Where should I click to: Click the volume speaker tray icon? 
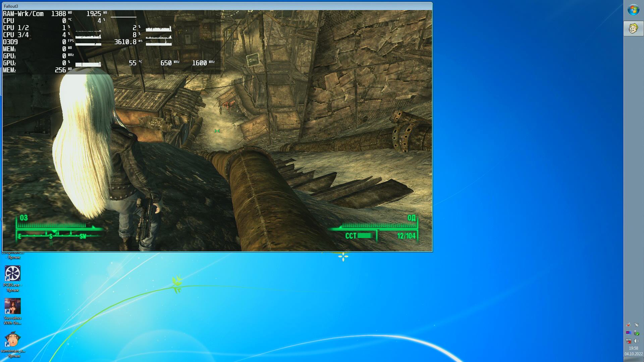coord(637,341)
